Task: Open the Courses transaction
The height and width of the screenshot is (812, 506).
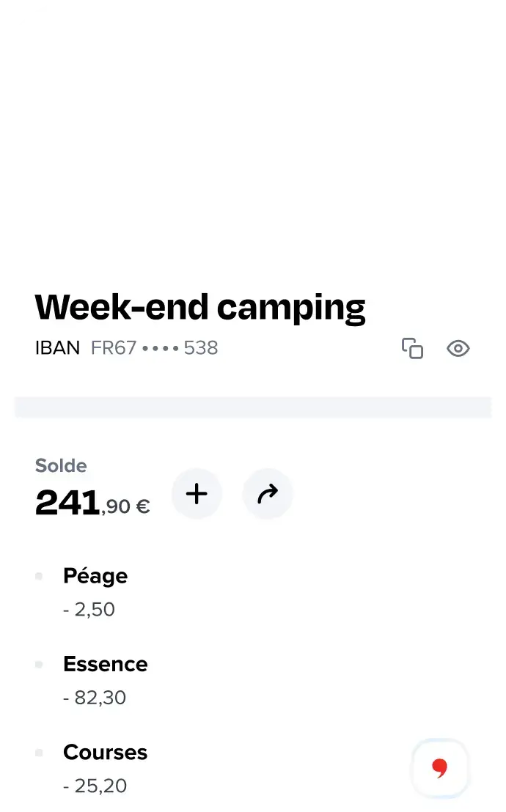Action: (253, 768)
